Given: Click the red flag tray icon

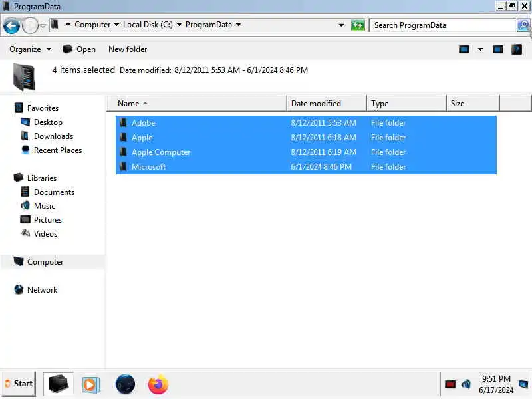Looking at the screenshot, I should coord(450,384).
